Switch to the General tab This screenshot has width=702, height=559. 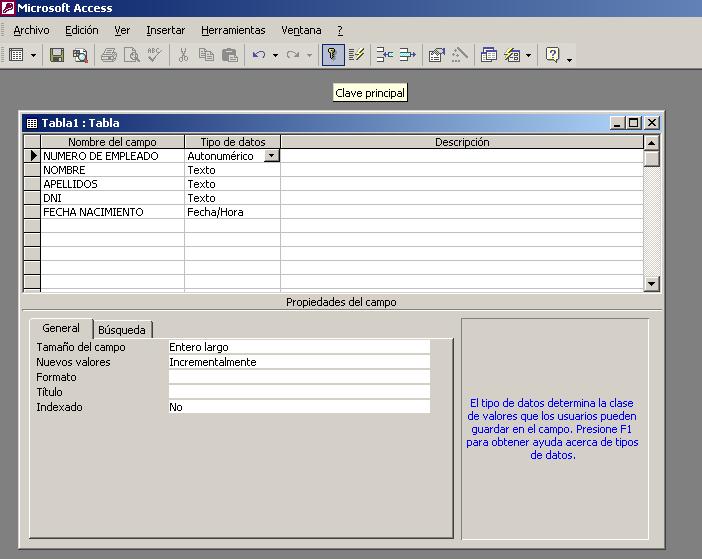[61, 328]
